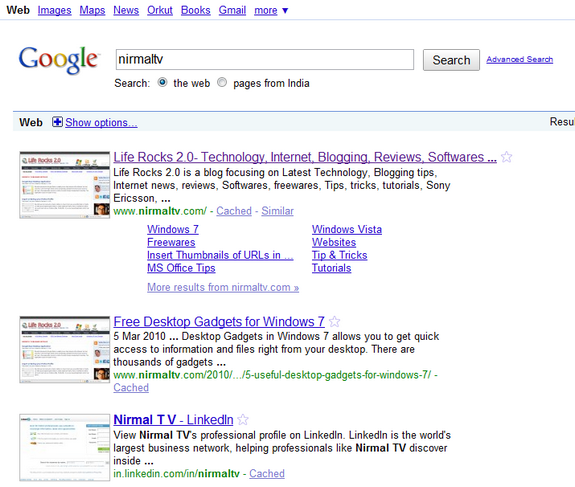Open Gmail from the top bar
This screenshot has height=487, width=575.
232,10
